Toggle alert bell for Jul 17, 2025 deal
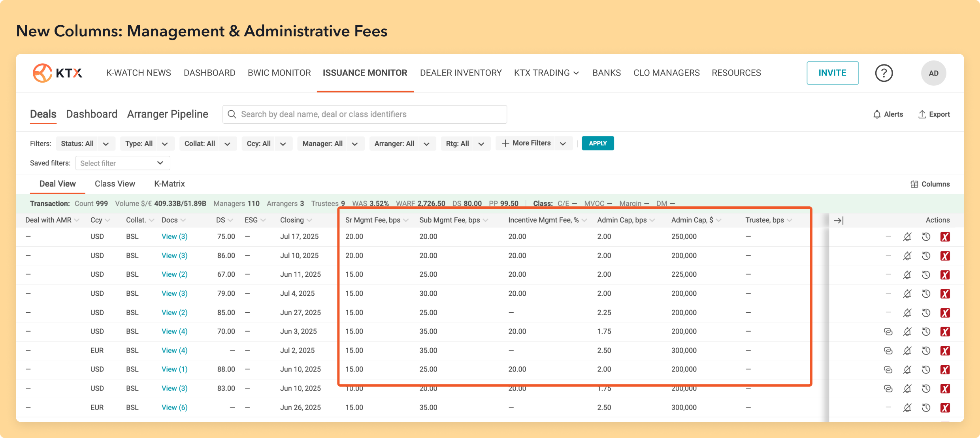980x438 pixels. (907, 237)
